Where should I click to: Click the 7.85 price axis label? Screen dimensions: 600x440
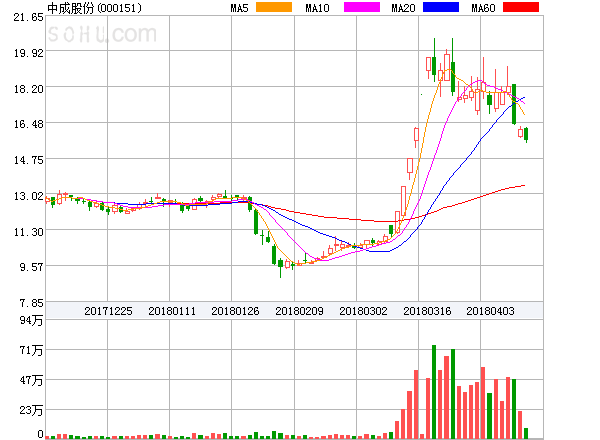click(x=31, y=303)
